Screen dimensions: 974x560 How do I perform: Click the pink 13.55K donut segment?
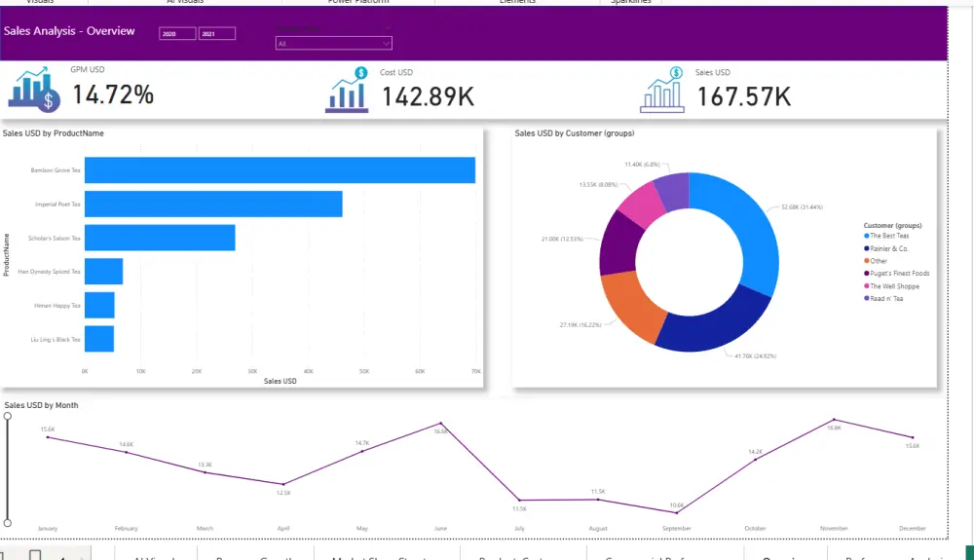(644, 203)
